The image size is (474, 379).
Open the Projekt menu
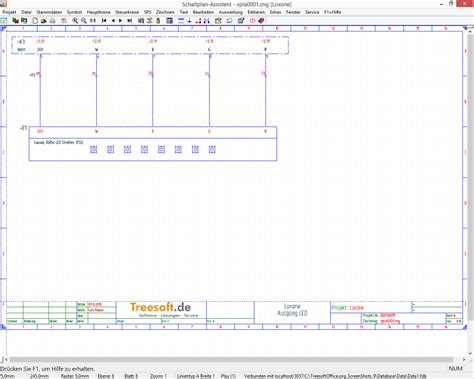pos(9,12)
